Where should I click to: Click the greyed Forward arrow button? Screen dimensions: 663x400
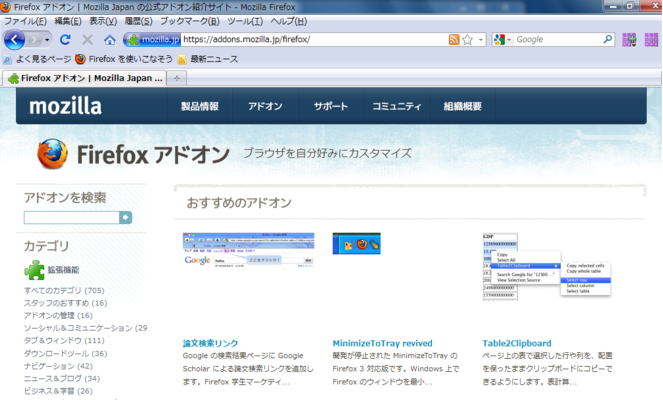(35, 40)
